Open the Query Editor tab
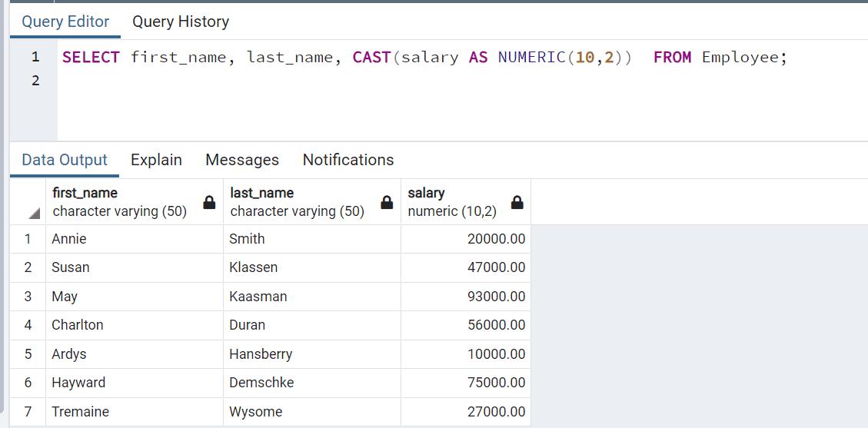 tap(65, 22)
